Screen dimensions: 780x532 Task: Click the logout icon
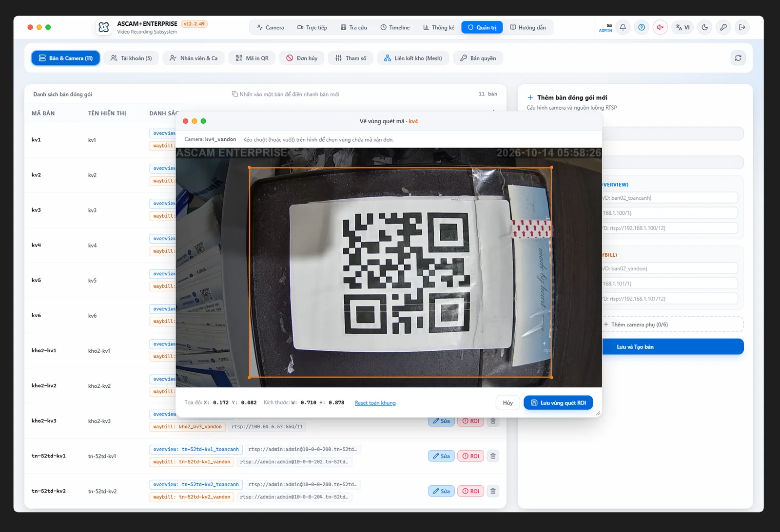(x=742, y=27)
